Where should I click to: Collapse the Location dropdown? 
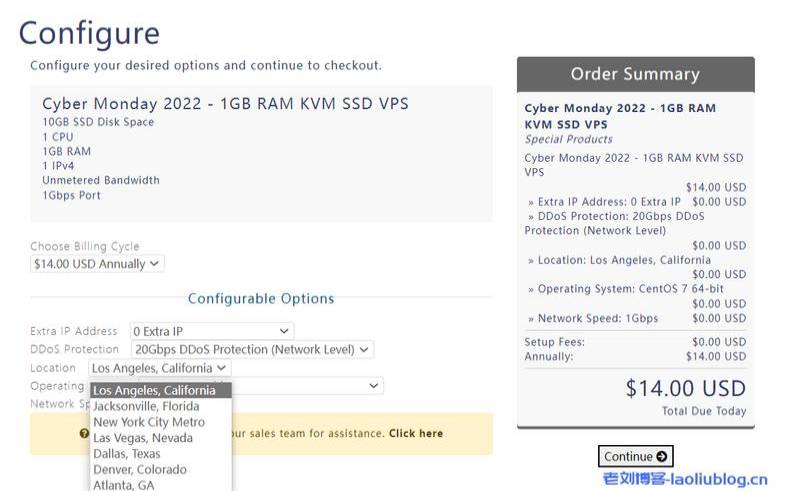pyautogui.click(x=160, y=368)
